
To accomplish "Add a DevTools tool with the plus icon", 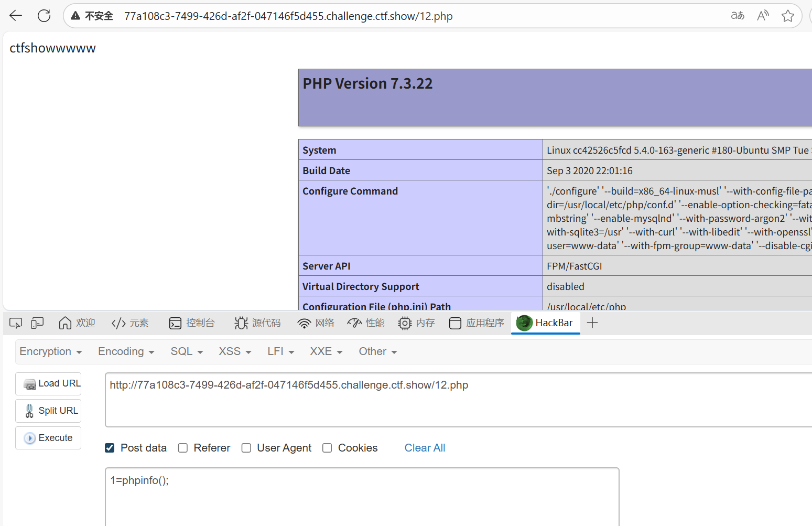I will click(x=592, y=323).
